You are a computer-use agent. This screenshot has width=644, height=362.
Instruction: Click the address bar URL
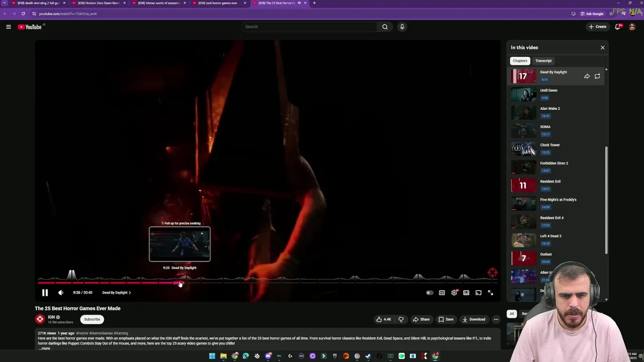tap(68, 14)
